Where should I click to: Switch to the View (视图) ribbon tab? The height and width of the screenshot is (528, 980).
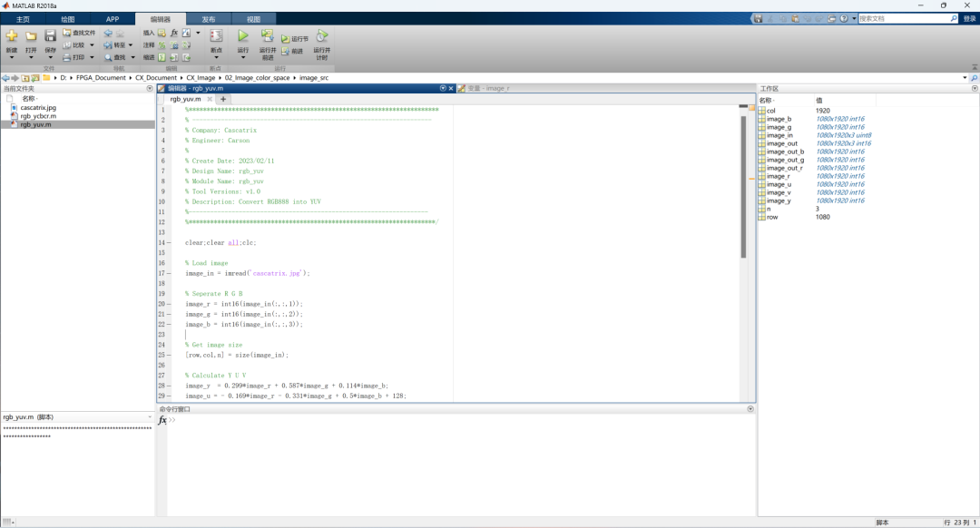[x=253, y=18]
